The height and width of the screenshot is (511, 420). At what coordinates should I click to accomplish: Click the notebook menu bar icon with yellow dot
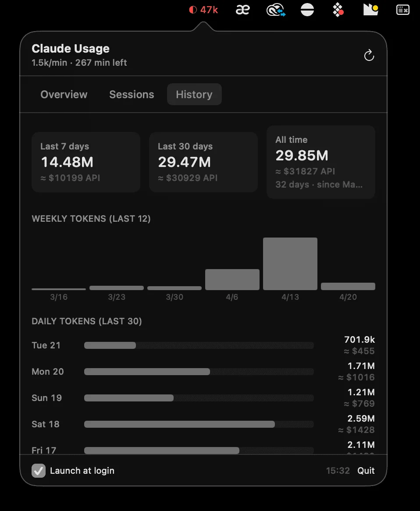tap(370, 10)
